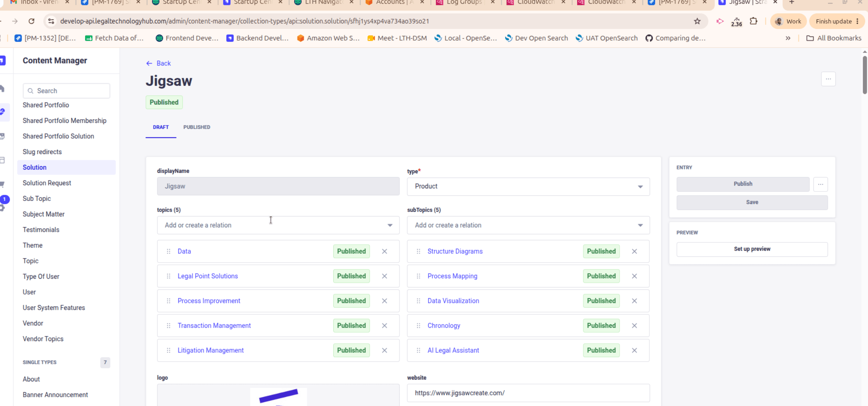The width and height of the screenshot is (868, 406).
Task: Switch to the PUBLISHED tab
Action: 197,127
